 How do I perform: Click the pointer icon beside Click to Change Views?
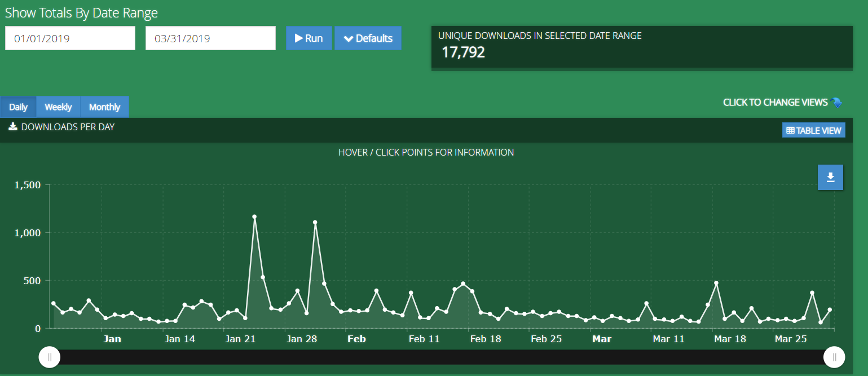(x=836, y=103)
